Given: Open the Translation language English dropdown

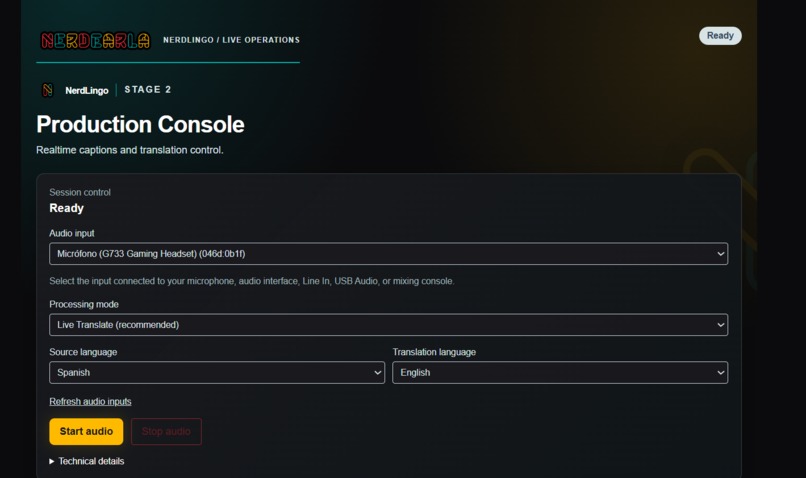Looking at the screenshot, I should point(560,373).
